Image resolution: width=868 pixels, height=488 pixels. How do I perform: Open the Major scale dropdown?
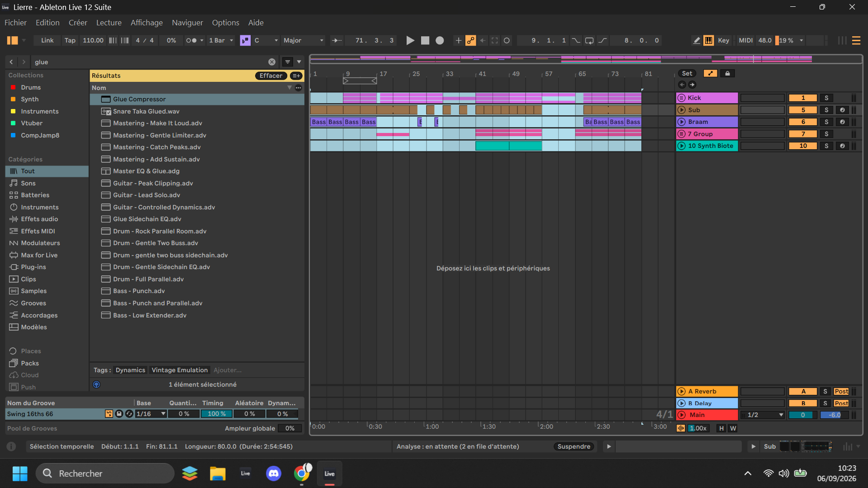click(304, 41)
